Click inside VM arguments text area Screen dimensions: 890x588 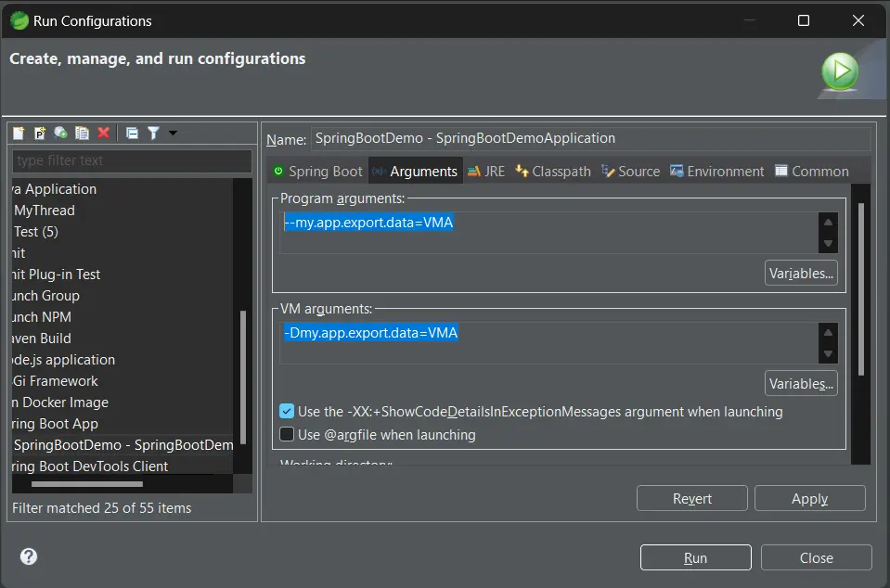point(548,343)
